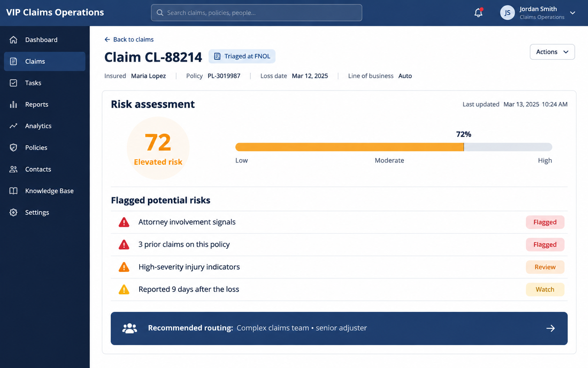The image size is (588, 368).
Task: Click Watch badge for Reported 9 days row
Action: [x=545, y=289]
